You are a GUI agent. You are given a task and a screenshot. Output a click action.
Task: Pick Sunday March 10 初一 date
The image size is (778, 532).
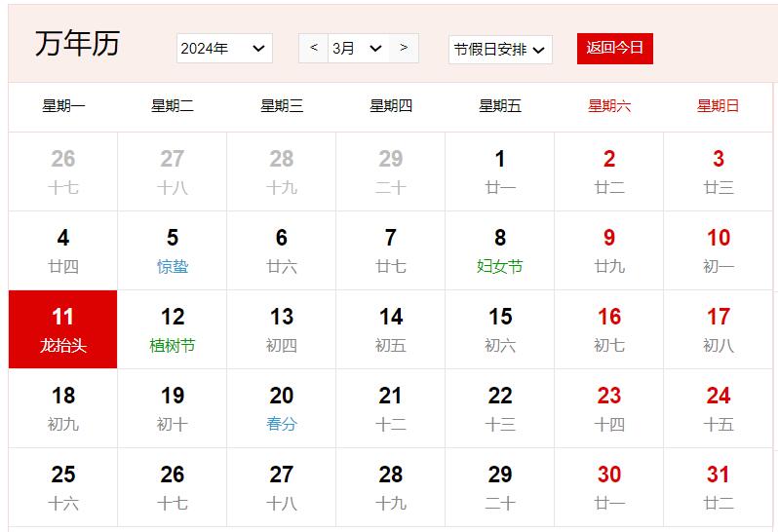[719, 250]
